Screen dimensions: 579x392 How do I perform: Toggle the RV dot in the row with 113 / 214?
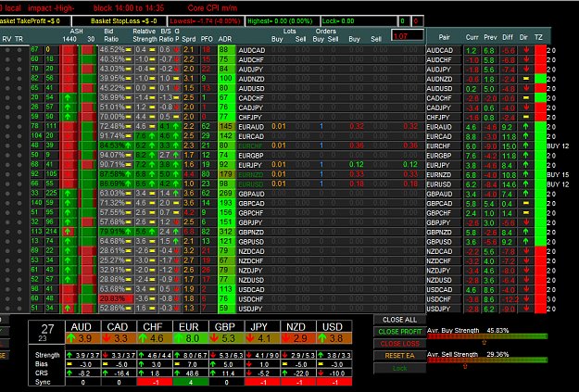(7, 232)
